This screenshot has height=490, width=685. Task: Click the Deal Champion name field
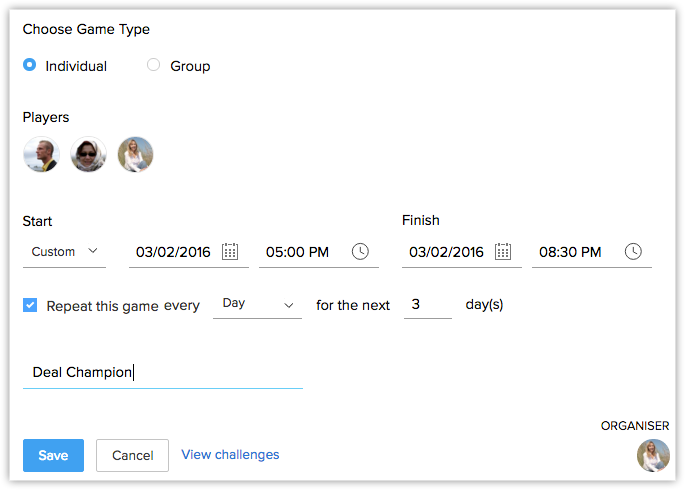(162, 372)
